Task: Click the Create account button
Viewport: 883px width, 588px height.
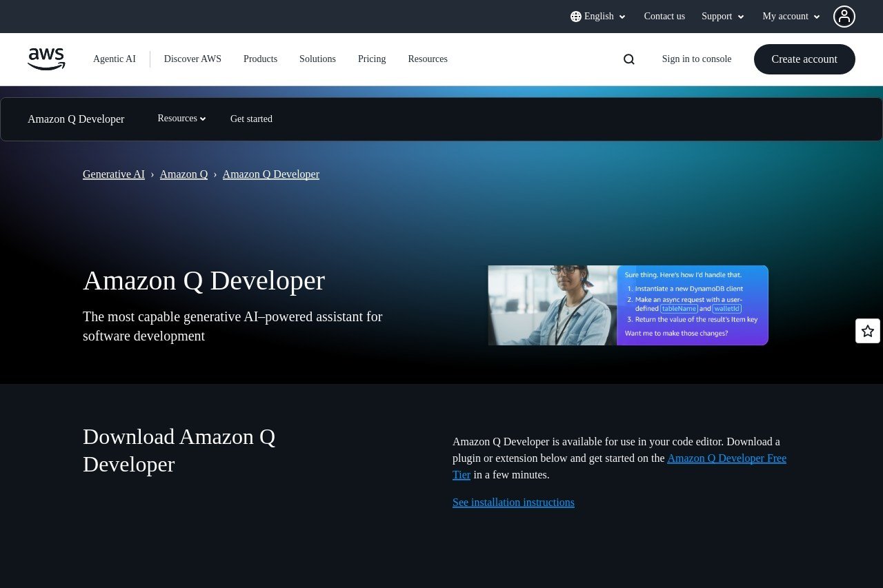Action: click(804, 59)
